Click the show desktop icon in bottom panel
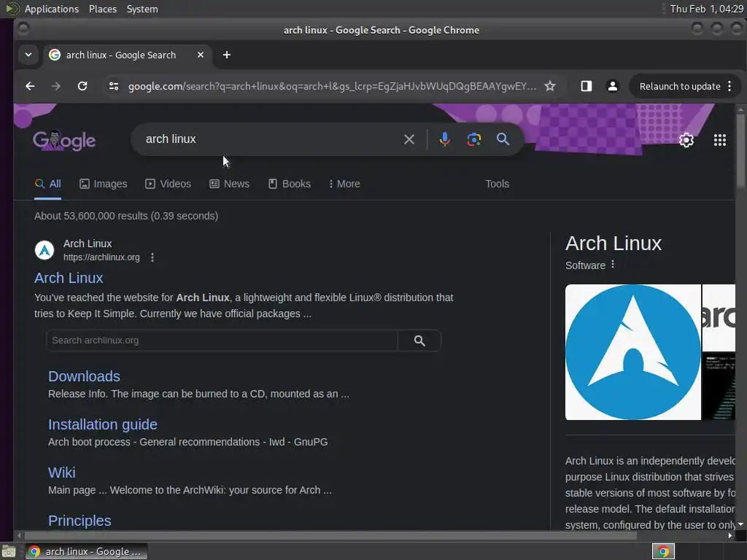The width and height of the screenshot is (747, 560). coord(9,551)
